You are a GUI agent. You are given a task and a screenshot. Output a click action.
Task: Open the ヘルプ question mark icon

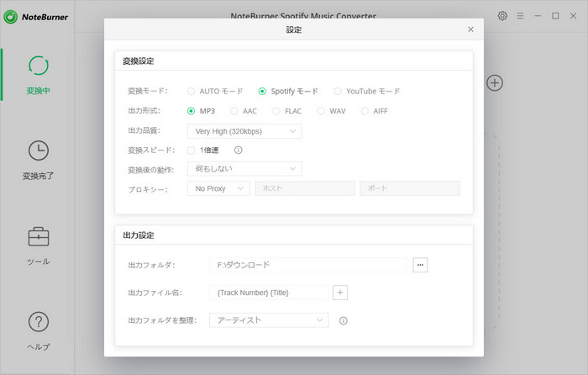(39, 322)
